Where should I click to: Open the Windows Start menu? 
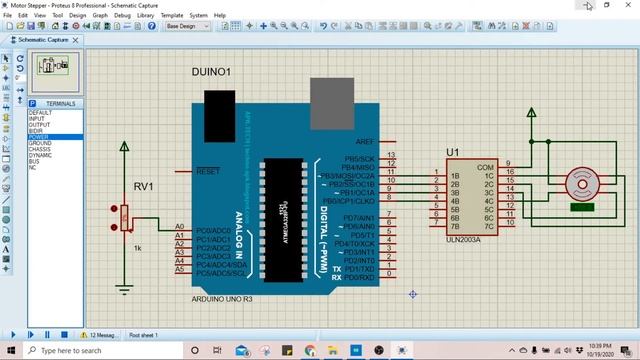[11, 350]
